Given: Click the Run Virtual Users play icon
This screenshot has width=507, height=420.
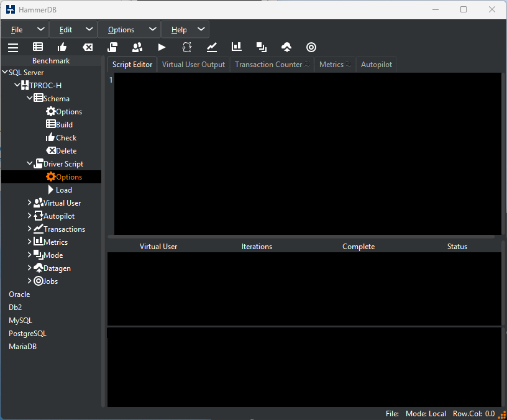Looking at the screenshot, I should point(162,47).
